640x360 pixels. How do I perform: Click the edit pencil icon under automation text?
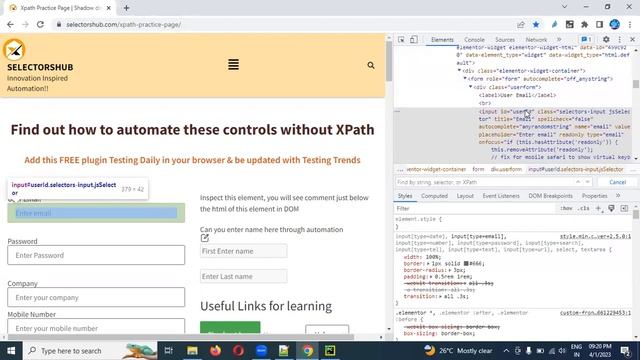[x=204, y=238]
